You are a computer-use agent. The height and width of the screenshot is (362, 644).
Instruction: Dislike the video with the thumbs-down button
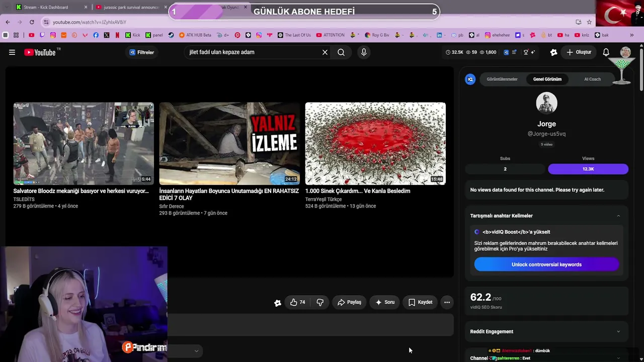pos(320,302)
